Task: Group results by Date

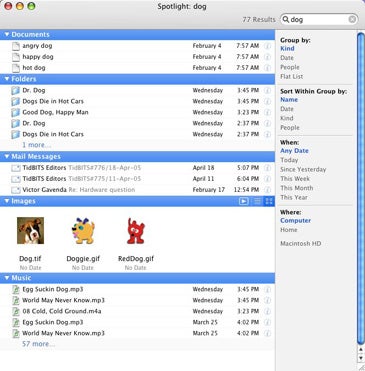Action: coord(287,58)
